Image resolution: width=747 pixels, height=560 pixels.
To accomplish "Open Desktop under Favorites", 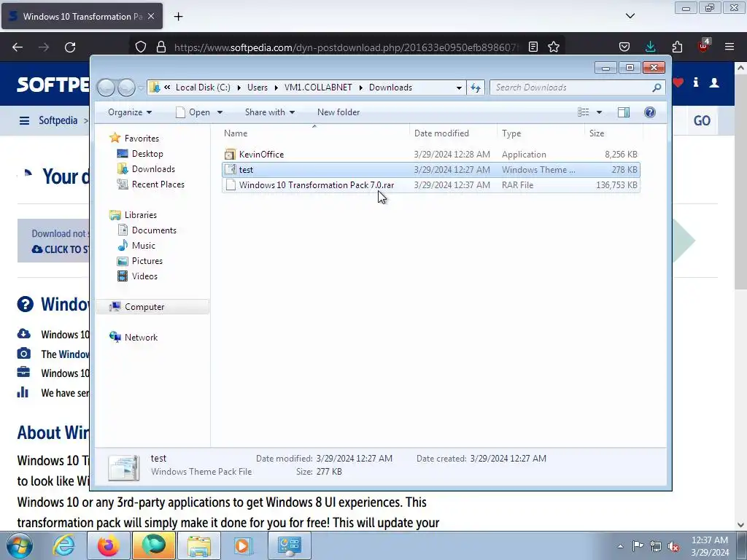I will pos(147,154).
